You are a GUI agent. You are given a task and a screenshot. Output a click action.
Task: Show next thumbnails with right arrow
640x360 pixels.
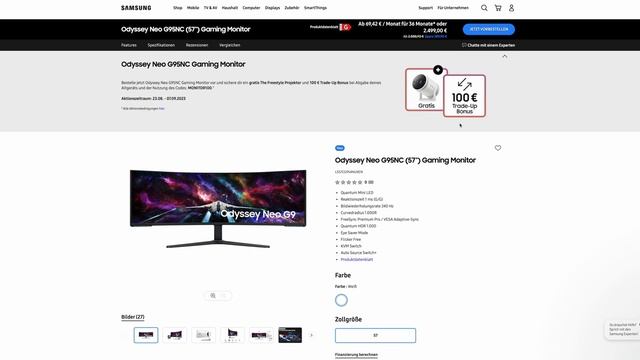(311, 335)
